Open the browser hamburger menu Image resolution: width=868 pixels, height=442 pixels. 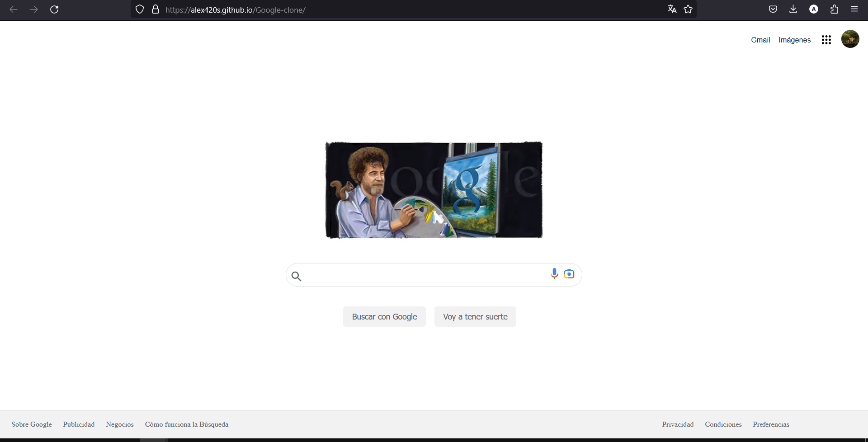(x=854, y=9)
